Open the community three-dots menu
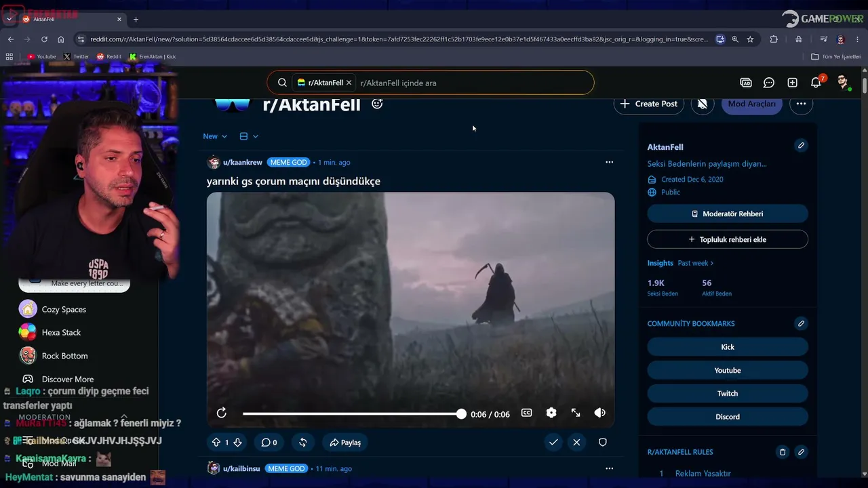Screen dimensions: 868x488 801,104
